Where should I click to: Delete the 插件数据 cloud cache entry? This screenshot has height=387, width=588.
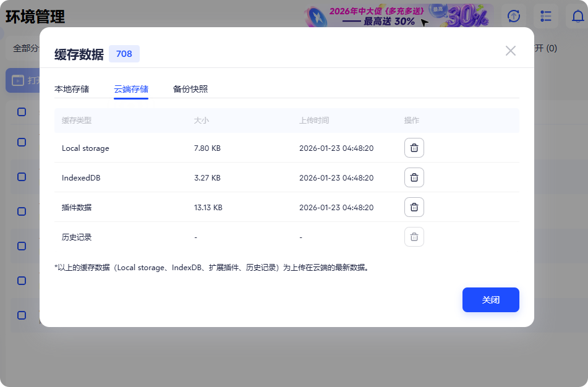tap(414, 207)
